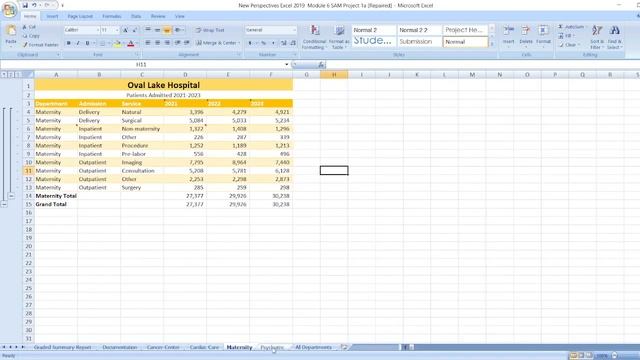The width and height of the screenshot is (640, 360).
Task: Toggle underline formatting
Action: pyautogui.click(x=87, y=43)
